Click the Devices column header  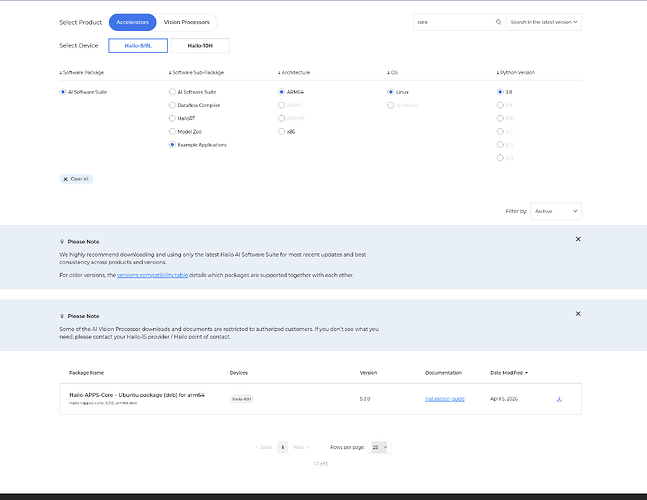(238, 373)
